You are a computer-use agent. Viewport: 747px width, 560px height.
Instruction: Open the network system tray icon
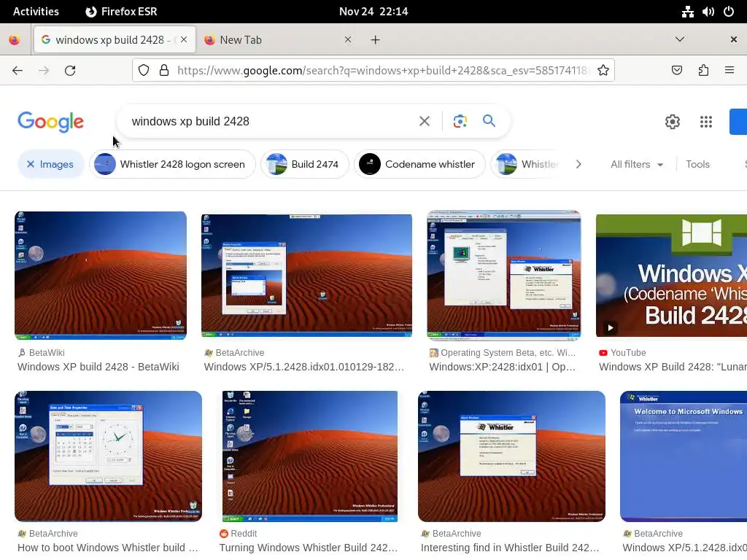pos(687,12)
